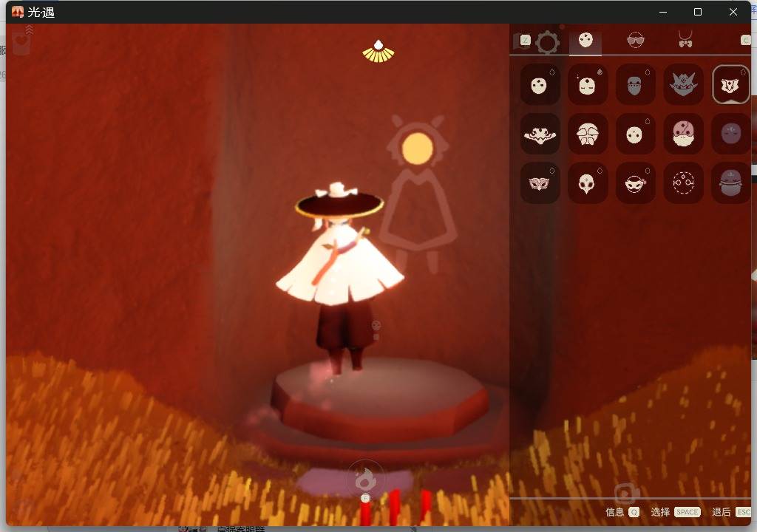The image size is (757, 532).
Task: Pick the butterfly-patterned round mask
Action: [588, 134]
